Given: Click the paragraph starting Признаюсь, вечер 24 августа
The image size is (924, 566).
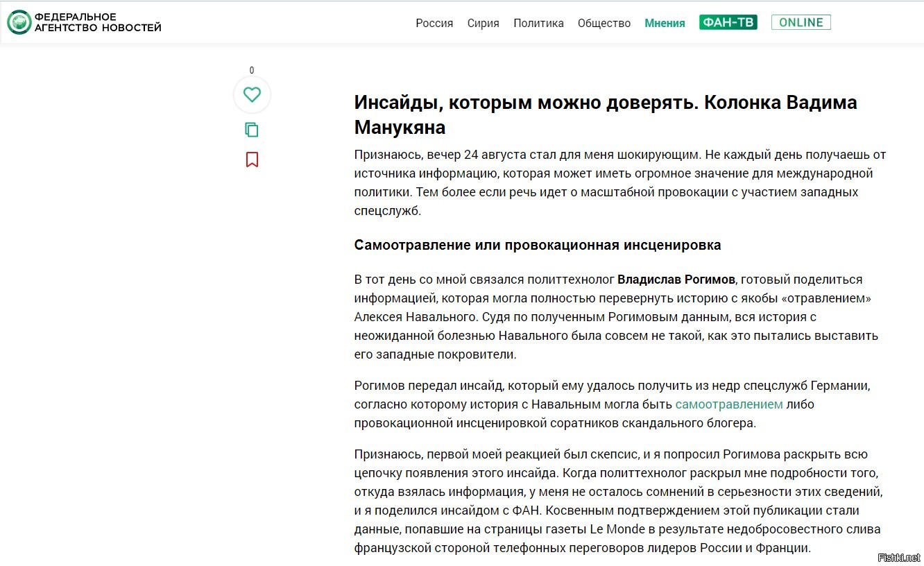Looking at the screenshot, I should tap(620, 182).
